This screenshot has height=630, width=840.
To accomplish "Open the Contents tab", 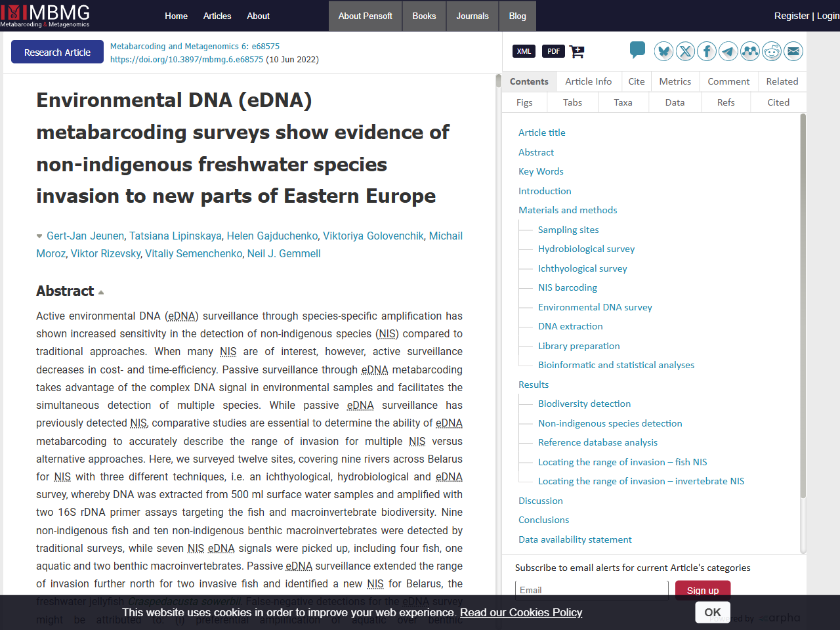I will click(x=529, y=81).
